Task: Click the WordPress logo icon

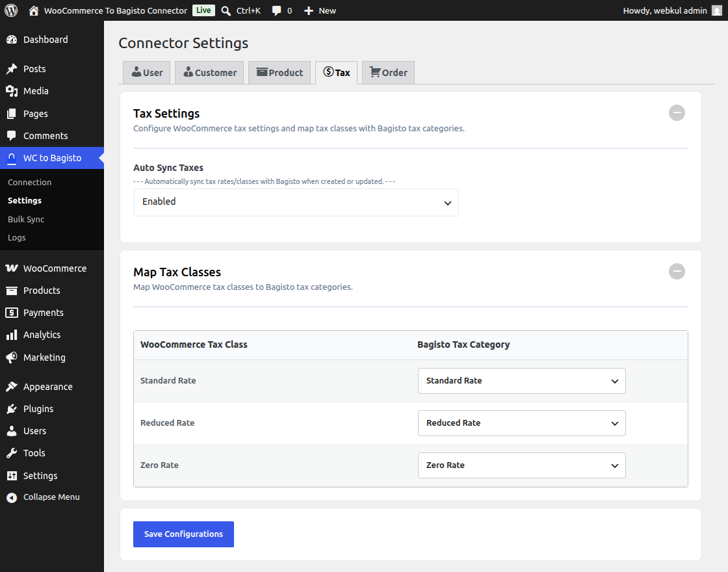Action: pos(11,10)
